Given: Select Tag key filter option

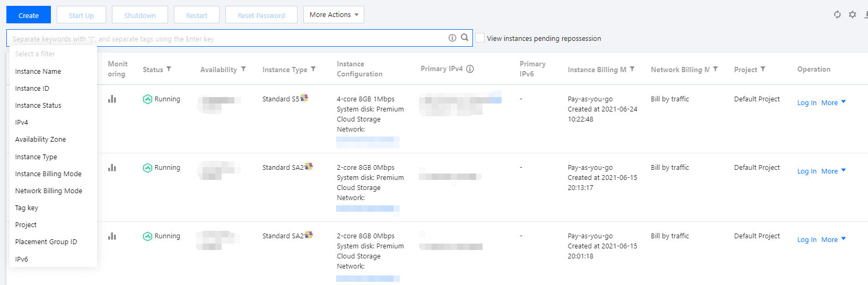Looking at the screenshot, I should 27,208.
